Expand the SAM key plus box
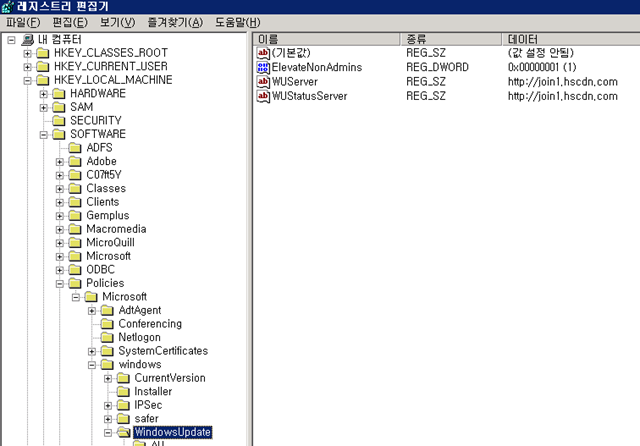The image size is (640, 446). pos(44,108)
